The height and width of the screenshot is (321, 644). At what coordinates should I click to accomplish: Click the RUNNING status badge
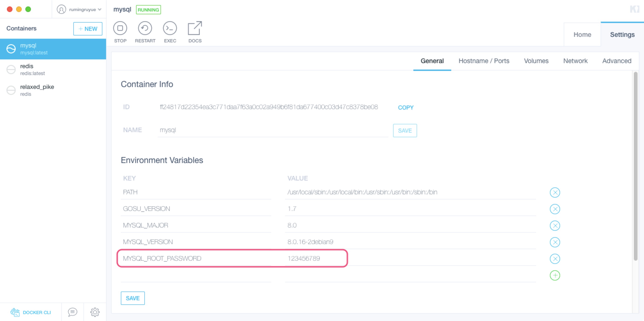148,10
